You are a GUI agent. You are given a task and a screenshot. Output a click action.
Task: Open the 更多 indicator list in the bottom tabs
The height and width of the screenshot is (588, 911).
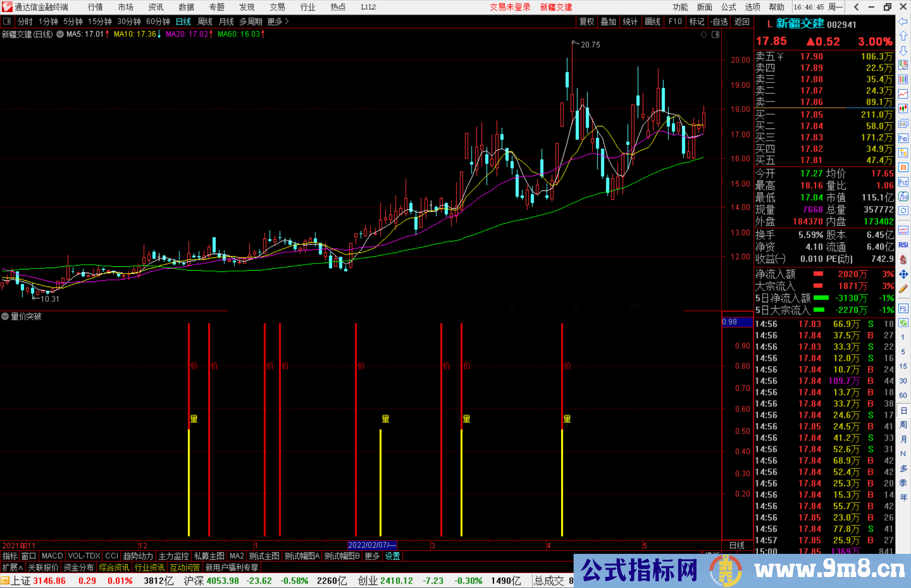[x=372, y=556]
